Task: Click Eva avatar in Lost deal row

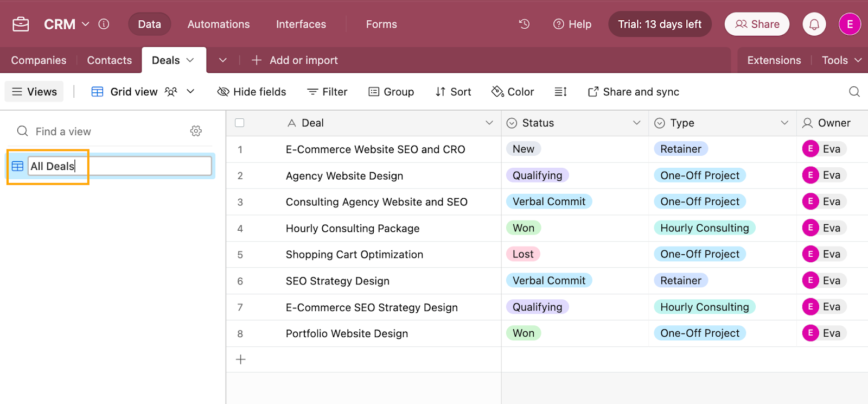Action: click(x=810, y=254)
